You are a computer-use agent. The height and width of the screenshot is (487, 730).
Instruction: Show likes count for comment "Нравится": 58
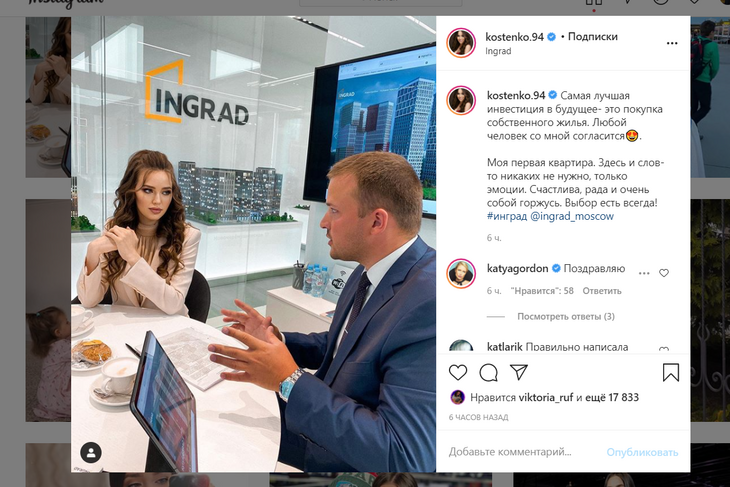542,291
